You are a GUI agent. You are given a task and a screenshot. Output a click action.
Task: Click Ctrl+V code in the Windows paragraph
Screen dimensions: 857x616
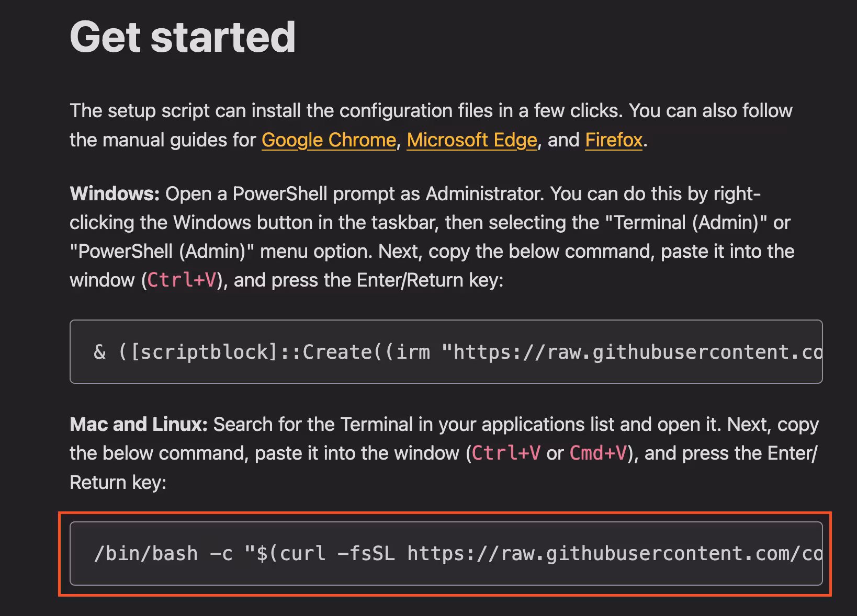point(182,280)
